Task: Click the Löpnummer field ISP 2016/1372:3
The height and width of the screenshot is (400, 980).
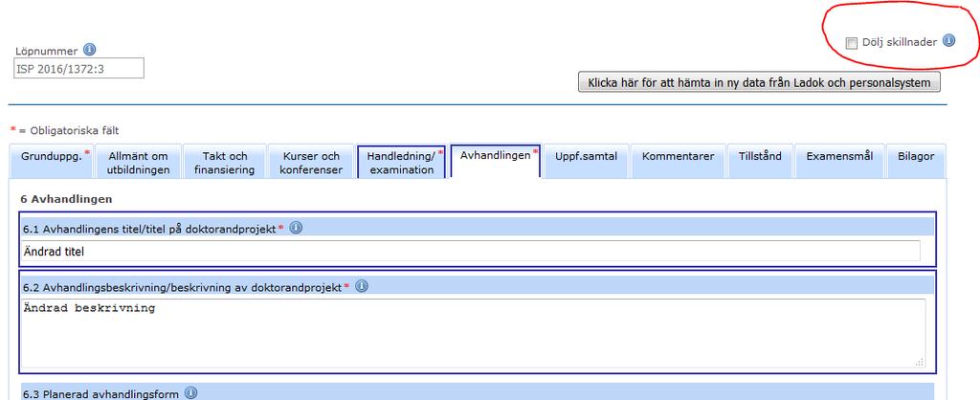Action: [78, 69]
